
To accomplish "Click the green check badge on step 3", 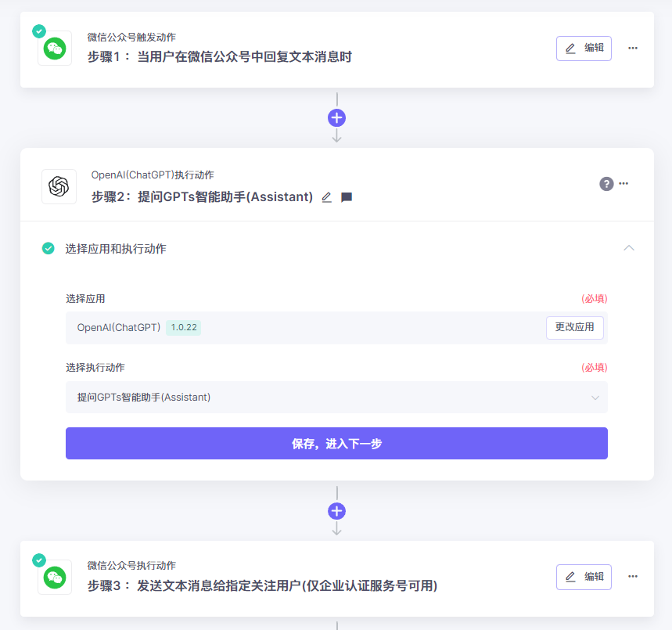I will tap(39, 560).
